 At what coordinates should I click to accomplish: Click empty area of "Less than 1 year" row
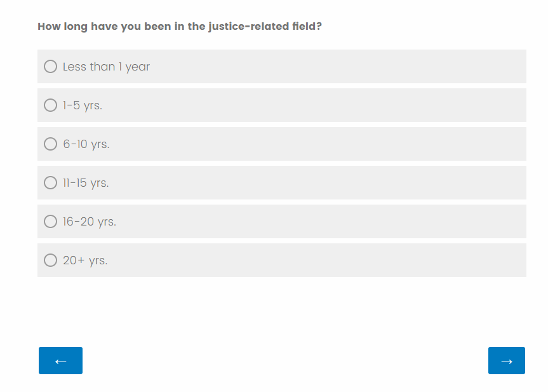click(x=337, y=67)
